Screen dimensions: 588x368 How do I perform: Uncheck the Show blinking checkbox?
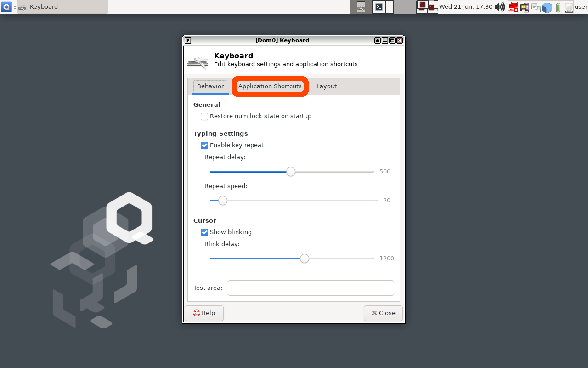pyautogui.click(x=204, y=232)
